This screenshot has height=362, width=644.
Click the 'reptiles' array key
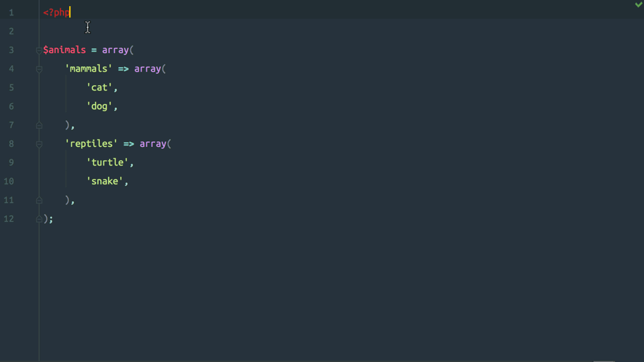[91, 143]
